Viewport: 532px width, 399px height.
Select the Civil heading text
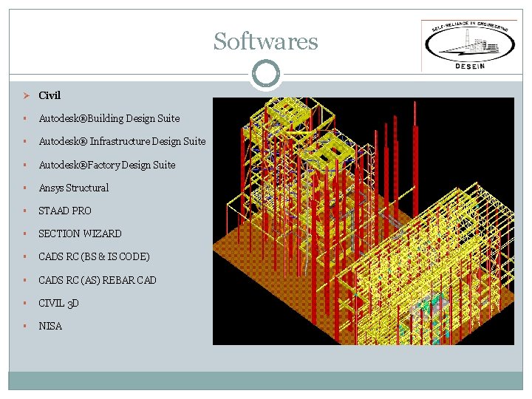(50, 95)
